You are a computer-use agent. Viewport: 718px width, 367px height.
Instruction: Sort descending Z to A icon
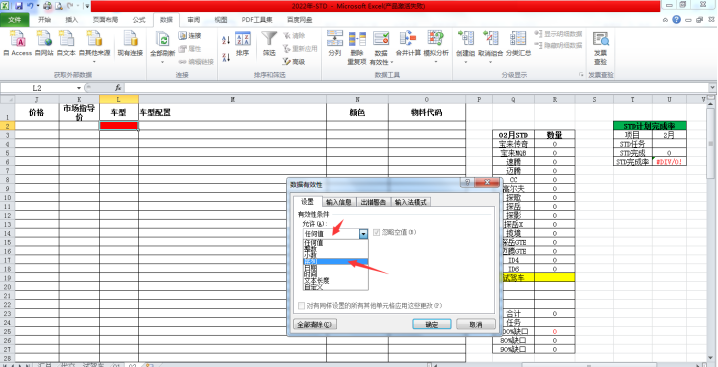(x=226, y=57)
